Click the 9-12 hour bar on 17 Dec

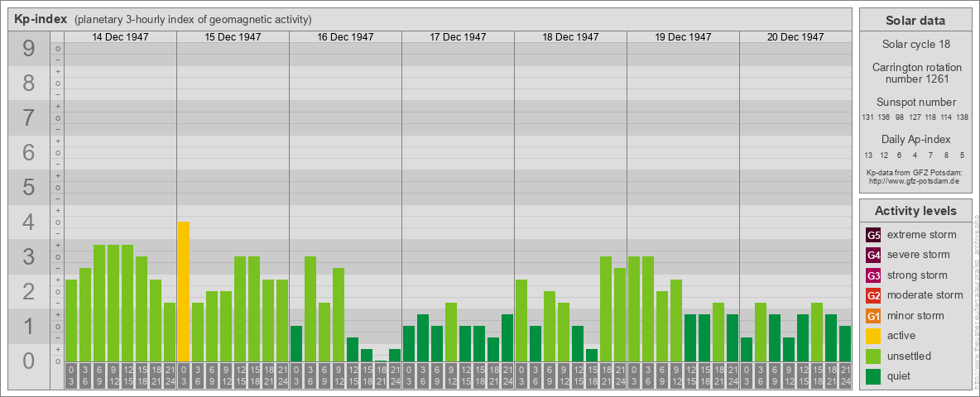point(451,332)
